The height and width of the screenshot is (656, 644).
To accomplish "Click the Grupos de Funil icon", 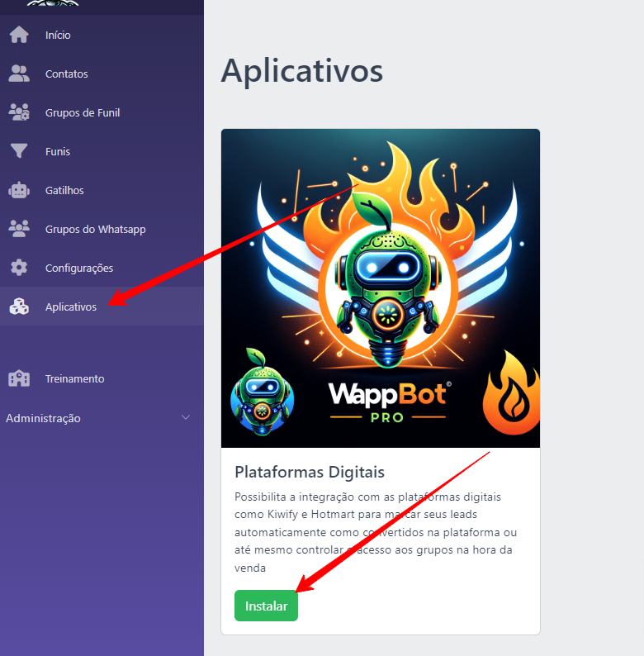I will 19,112.
